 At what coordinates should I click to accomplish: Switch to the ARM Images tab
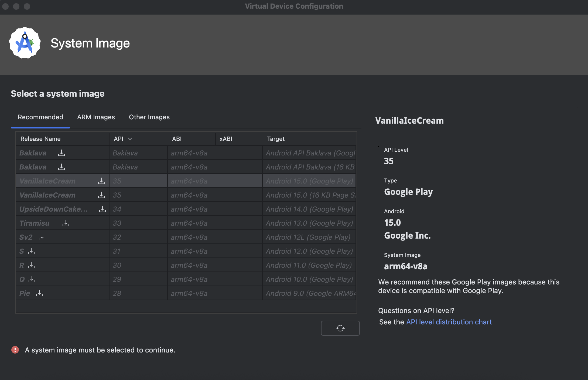tap(96, 117)
